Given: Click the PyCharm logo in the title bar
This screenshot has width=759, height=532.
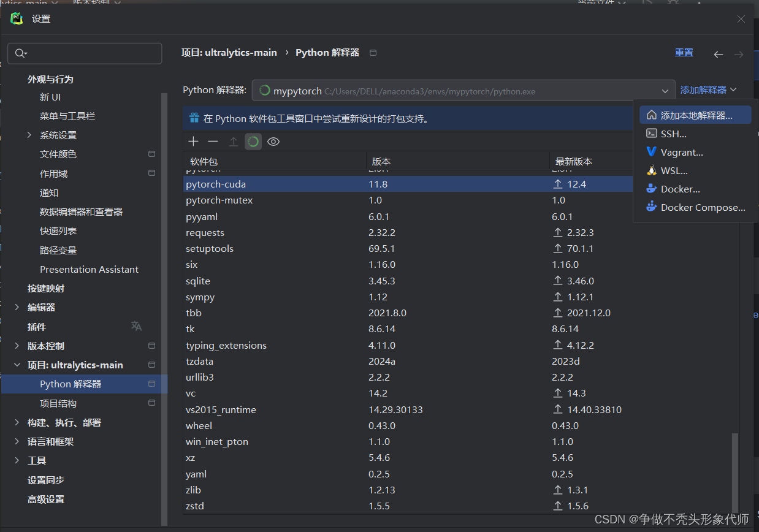Looking at the screenshot, I should point(17,18).
